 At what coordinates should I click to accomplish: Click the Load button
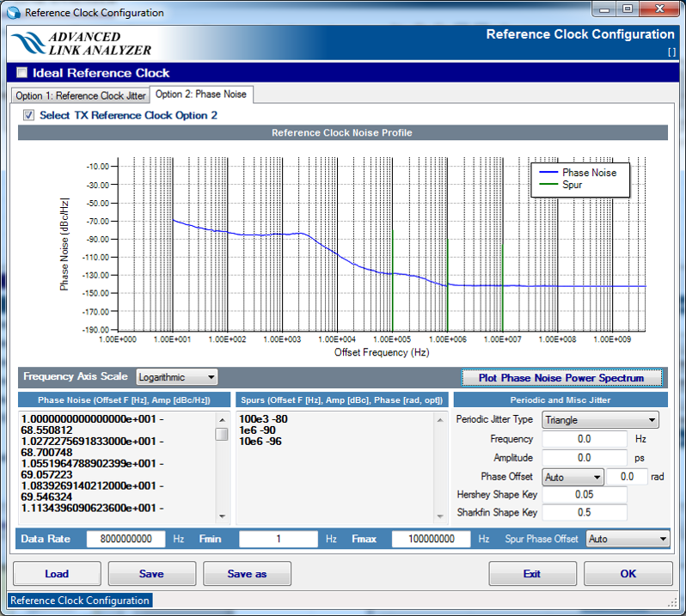(x=57, y=574)
